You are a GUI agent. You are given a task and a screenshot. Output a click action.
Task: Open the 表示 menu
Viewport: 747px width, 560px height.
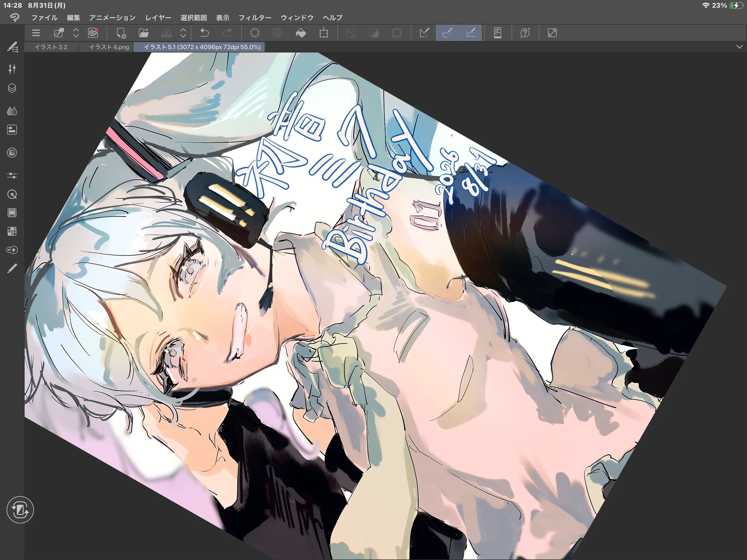pyautogui.click(x=223, y=17)
